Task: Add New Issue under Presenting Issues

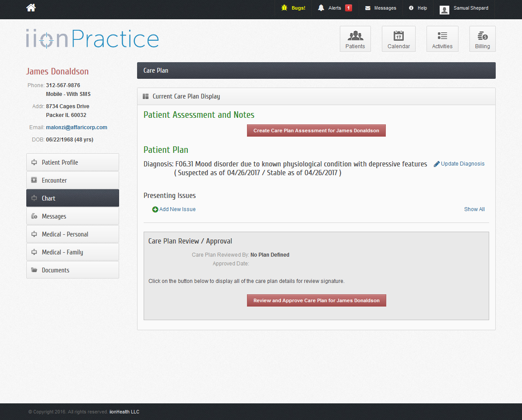Action: (174, 209)
